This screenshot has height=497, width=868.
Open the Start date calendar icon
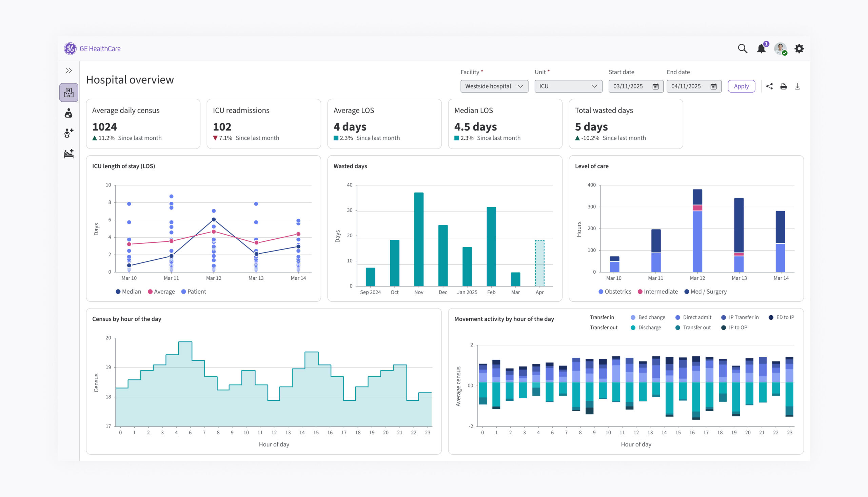pyautogui.click(x=655, y=86)
